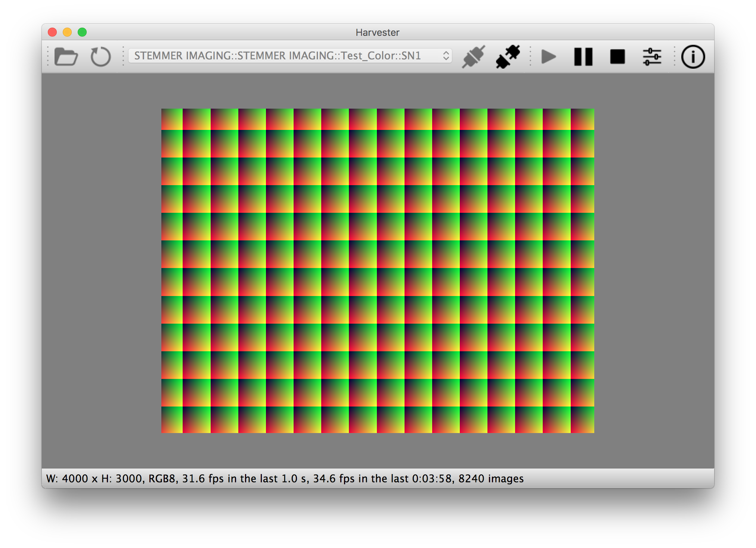Image resolution: width=756 pixels, height=548 pixels.
Task: Open the device selector dropdown
Action: [x=290, y=56]
